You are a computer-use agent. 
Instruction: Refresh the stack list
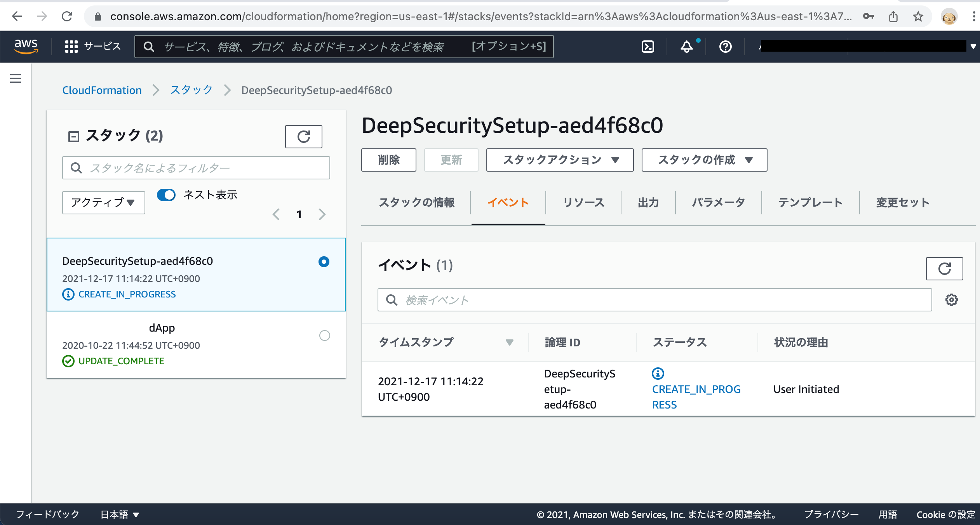tap(304, 137)
